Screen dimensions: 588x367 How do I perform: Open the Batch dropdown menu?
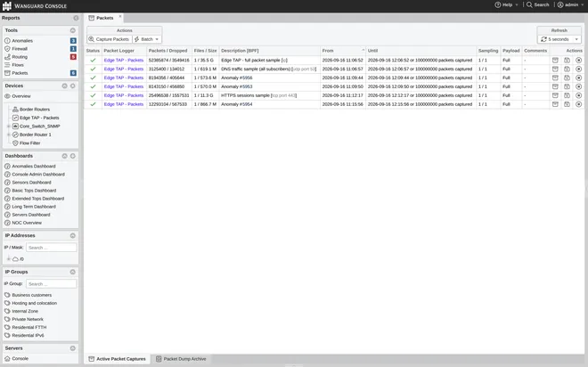click(147, 39)
